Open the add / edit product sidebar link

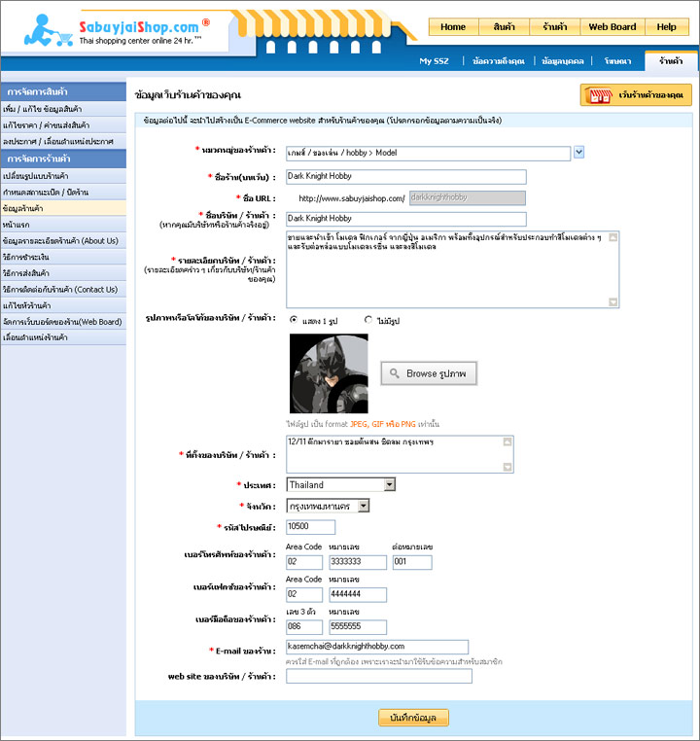pyautogui.click(x=63, y=109)
